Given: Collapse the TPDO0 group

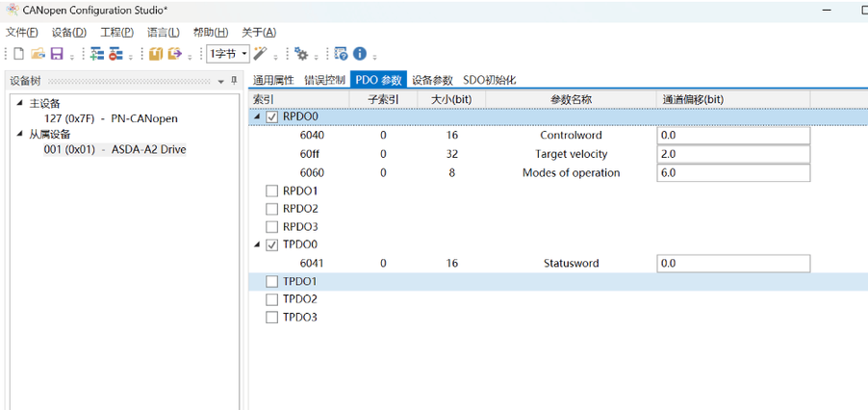Looking at the screenshot, I should click(257, 245).
